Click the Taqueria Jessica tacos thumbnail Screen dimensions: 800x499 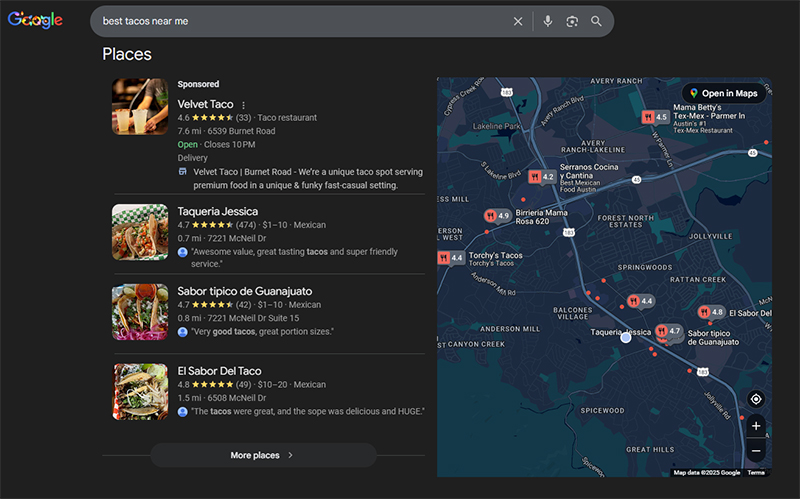coord(140,232)
